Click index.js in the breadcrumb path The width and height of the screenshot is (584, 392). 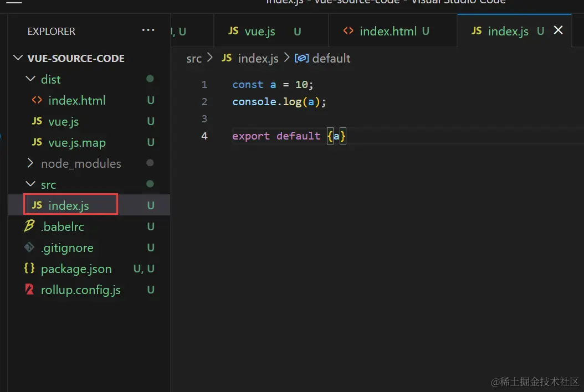pos(258,59)
